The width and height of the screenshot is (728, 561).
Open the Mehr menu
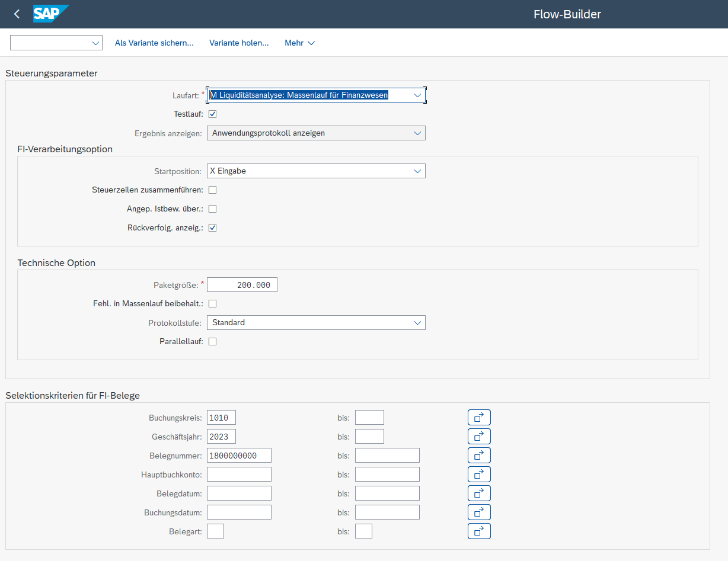coord(299,43)
